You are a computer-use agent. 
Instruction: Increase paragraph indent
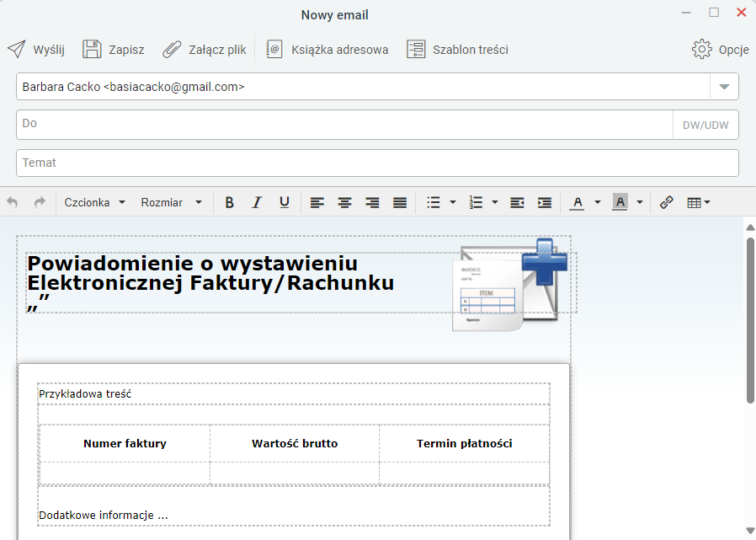click(x=545, y=203)
